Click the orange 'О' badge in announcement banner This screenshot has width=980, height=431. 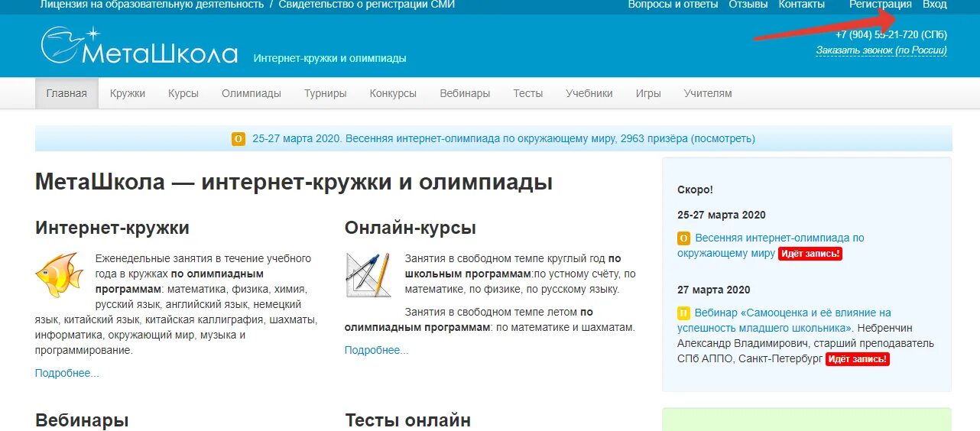pyautogui.click(x=239, y=138)
